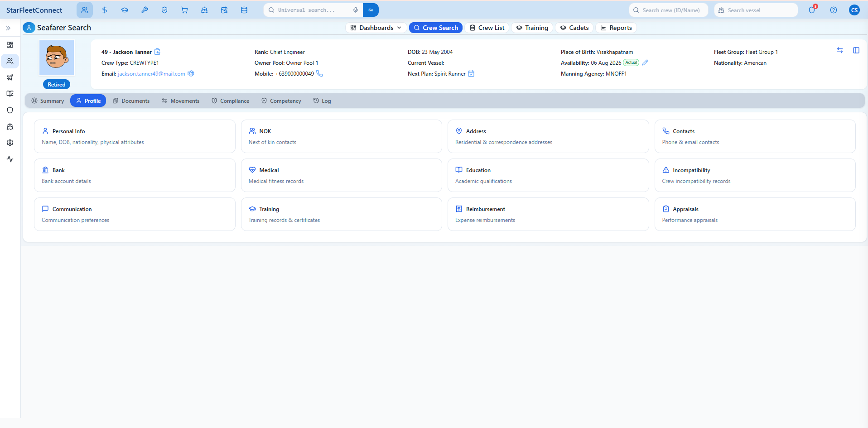
Task: Open the shopping cart procurement module
Action: [x=184, y=10]
